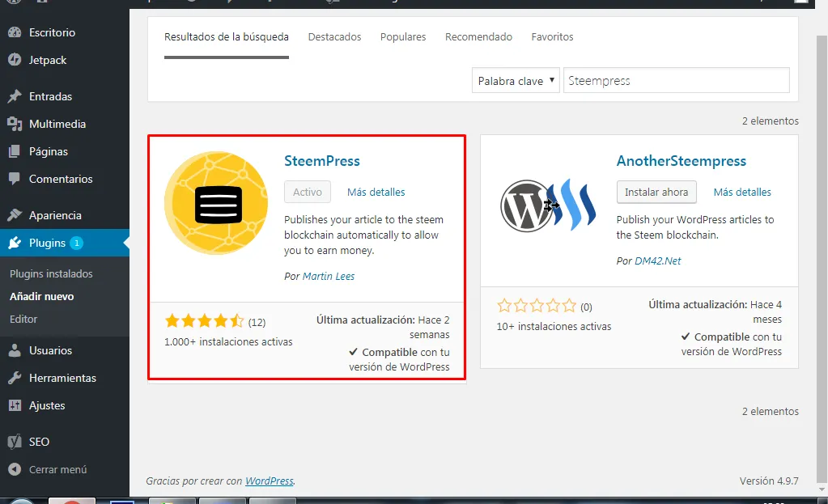Click the '(12)' SteemPress rating count
This screenshot has width=828, height=504.
(x=257, y=323)
